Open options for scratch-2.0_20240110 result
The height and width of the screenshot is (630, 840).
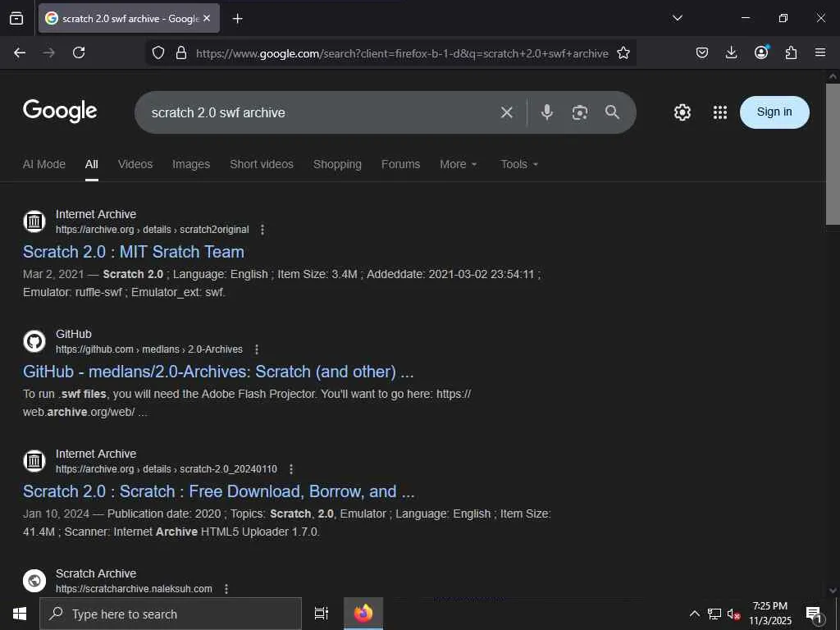pyautogui.click(x=291, y=469)
